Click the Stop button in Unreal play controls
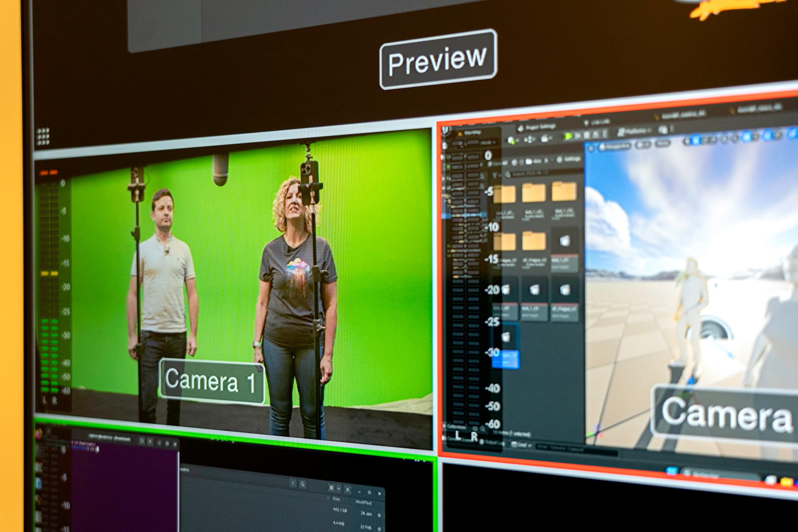This screenshot has width=798, height=532. (587, 135)
